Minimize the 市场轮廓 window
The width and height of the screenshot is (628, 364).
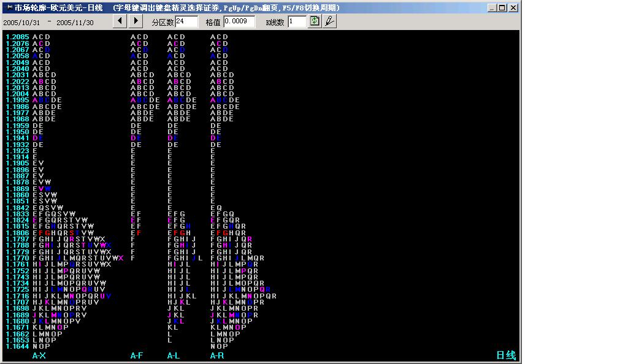[492, 7]
